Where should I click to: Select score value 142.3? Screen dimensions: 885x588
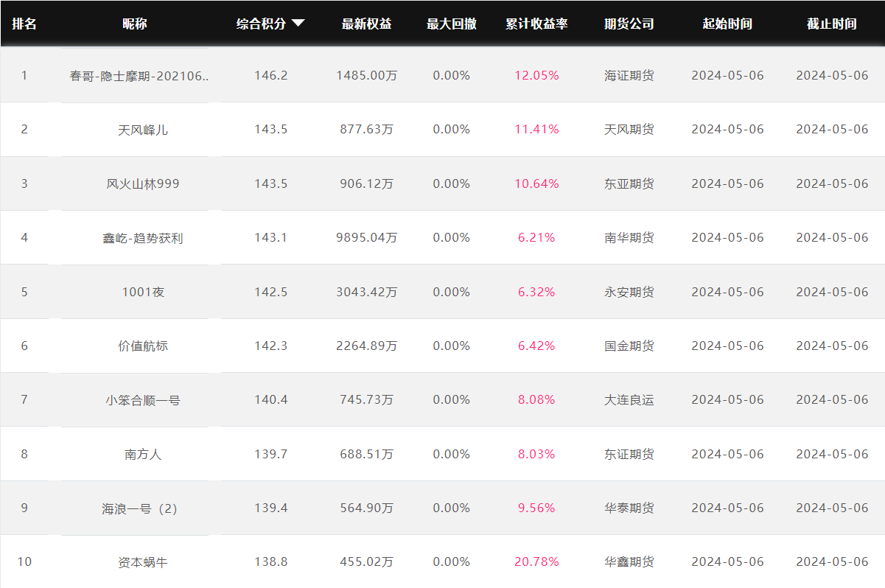[x=271, y=346]
